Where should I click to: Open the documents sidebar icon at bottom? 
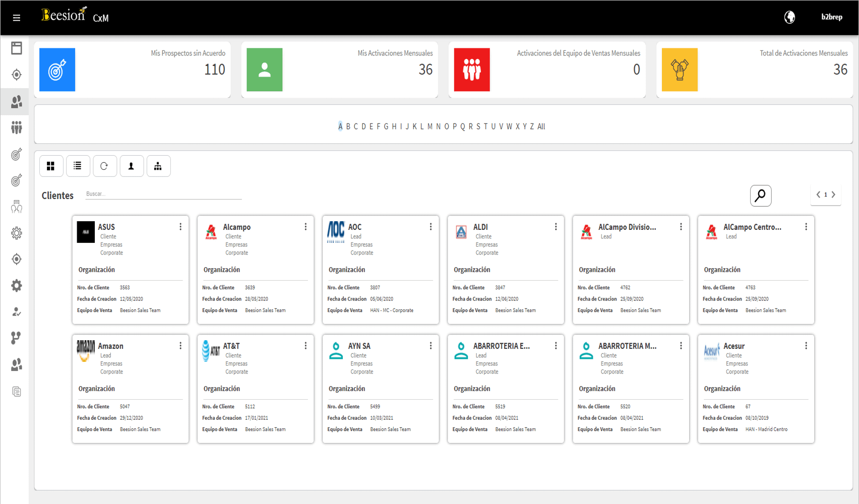(16, 392)
